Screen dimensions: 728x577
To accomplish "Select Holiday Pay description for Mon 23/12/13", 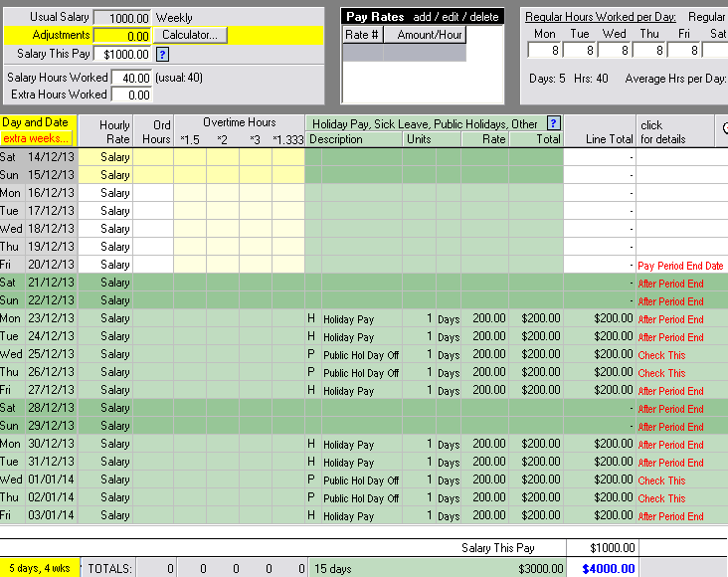I will [x=350, y=319].
